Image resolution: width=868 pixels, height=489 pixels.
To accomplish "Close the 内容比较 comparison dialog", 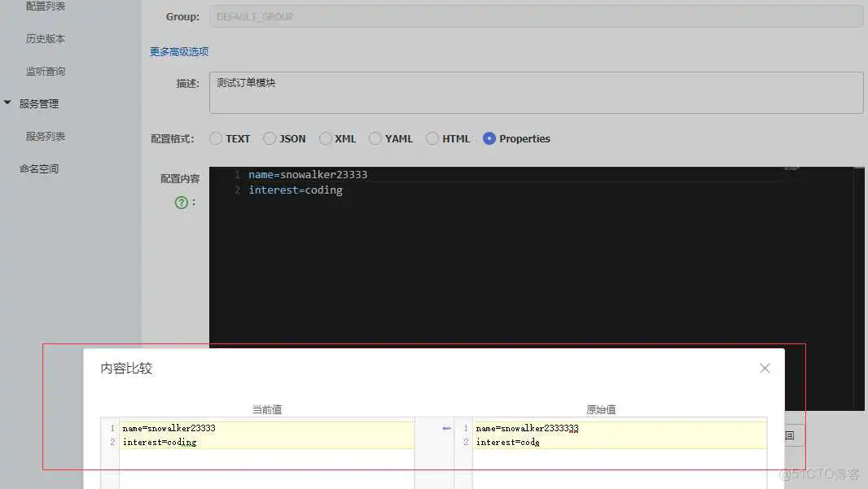I will pos(765,368).
